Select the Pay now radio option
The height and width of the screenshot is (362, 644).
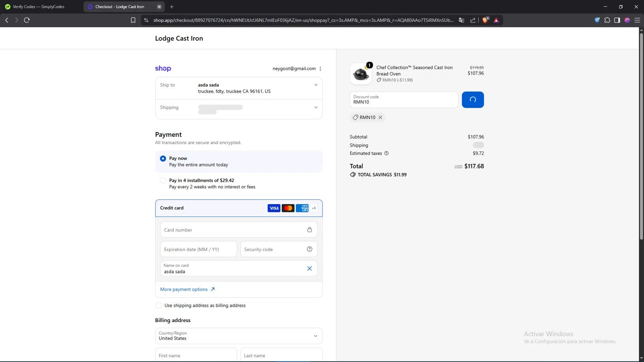tap(163, 159)
